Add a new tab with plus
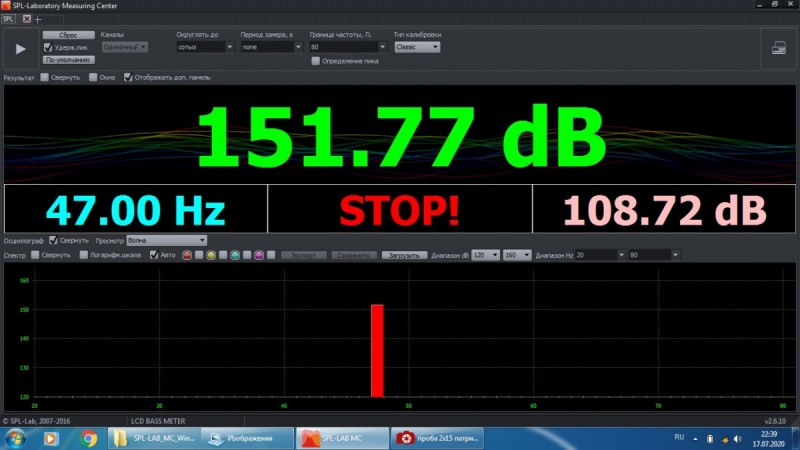The height and width of the screenshot is (450, 800). click(38, 20)
